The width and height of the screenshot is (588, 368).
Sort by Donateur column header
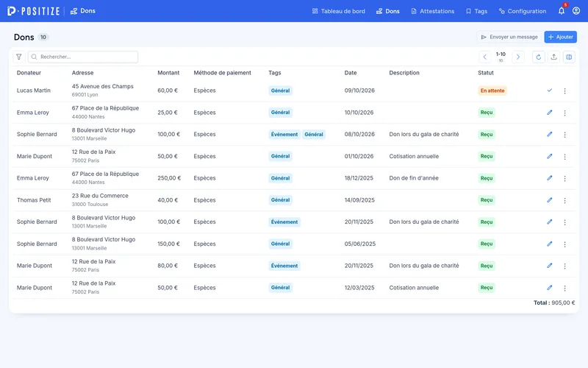[29, 73]
